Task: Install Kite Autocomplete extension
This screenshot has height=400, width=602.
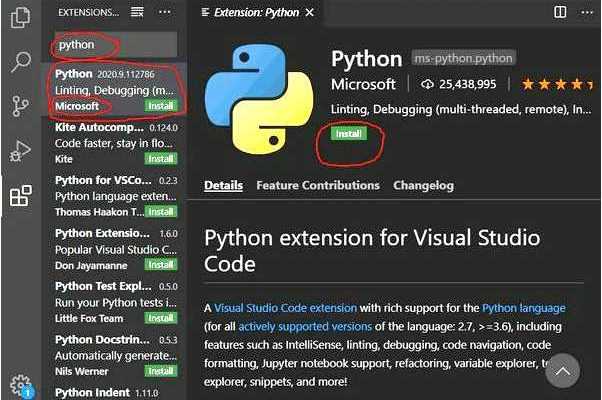Action: coord(161,159)
